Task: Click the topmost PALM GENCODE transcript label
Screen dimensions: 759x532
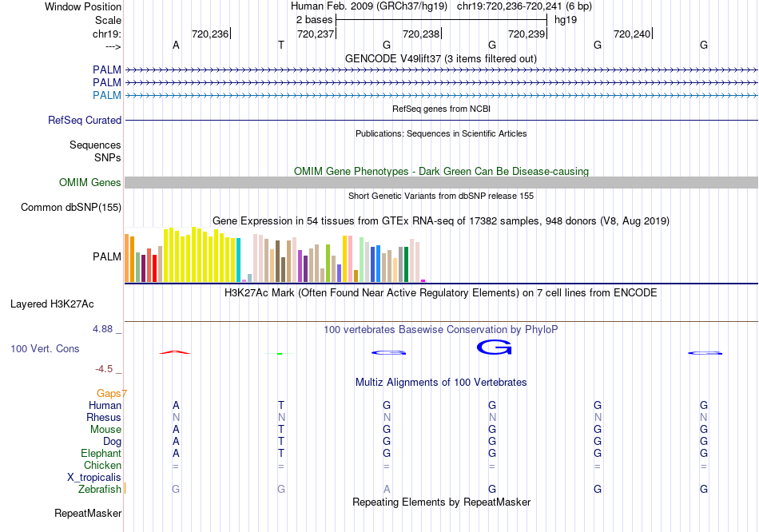Action: tap(107, 69)
